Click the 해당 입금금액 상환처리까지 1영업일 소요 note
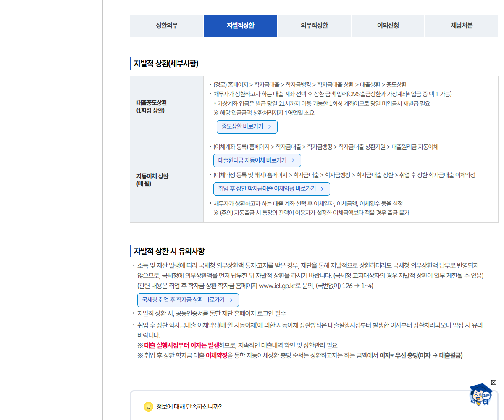The image size is (504, 420). click(x=264, y=113)
